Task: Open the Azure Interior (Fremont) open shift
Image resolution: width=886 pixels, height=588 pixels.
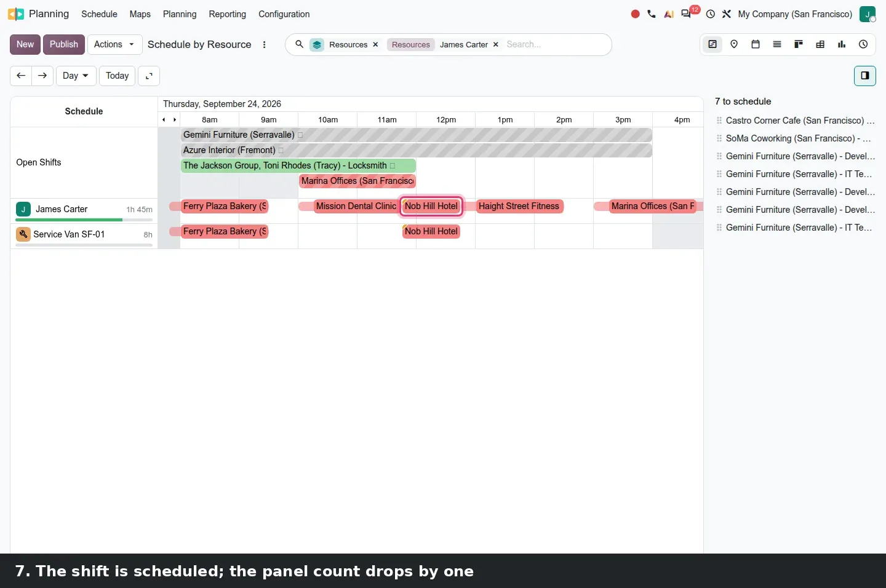Action: point(417,150)
